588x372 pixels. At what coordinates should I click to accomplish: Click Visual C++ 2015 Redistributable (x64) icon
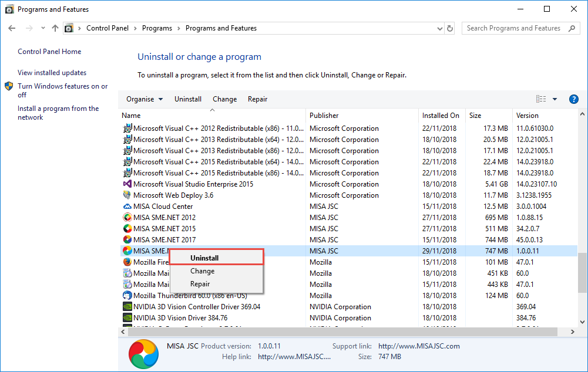point(127,162)
